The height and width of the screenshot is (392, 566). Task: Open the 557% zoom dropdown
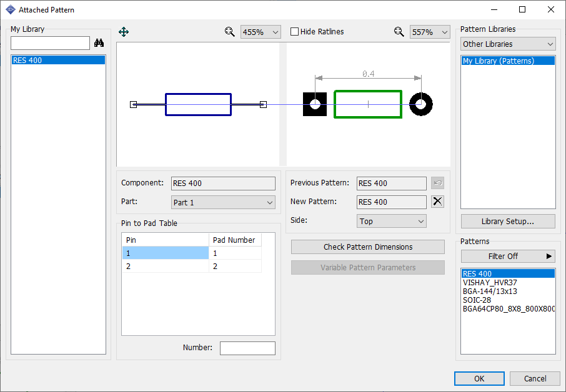[x=430, y=32]
